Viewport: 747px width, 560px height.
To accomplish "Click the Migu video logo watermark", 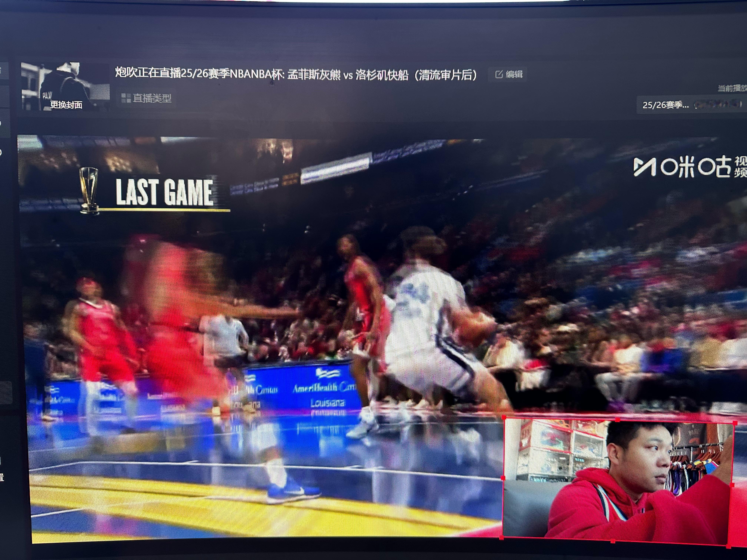I will tap(689, 167).
